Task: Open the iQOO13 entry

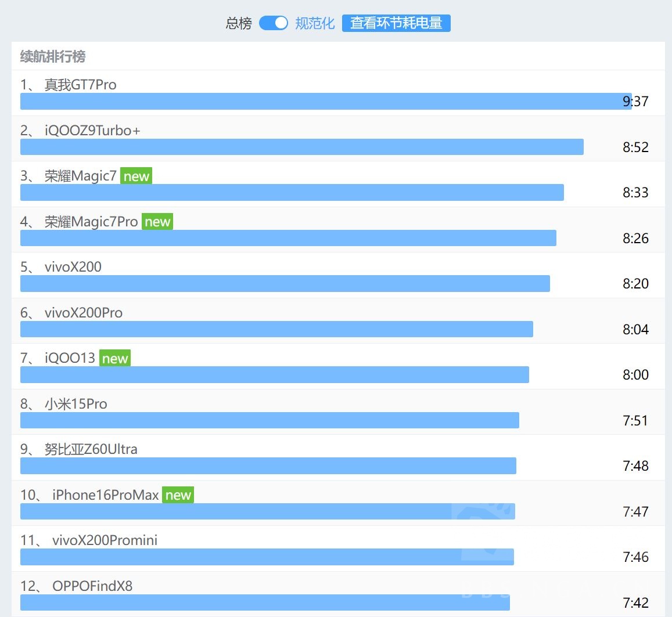Action: point(70,358)
